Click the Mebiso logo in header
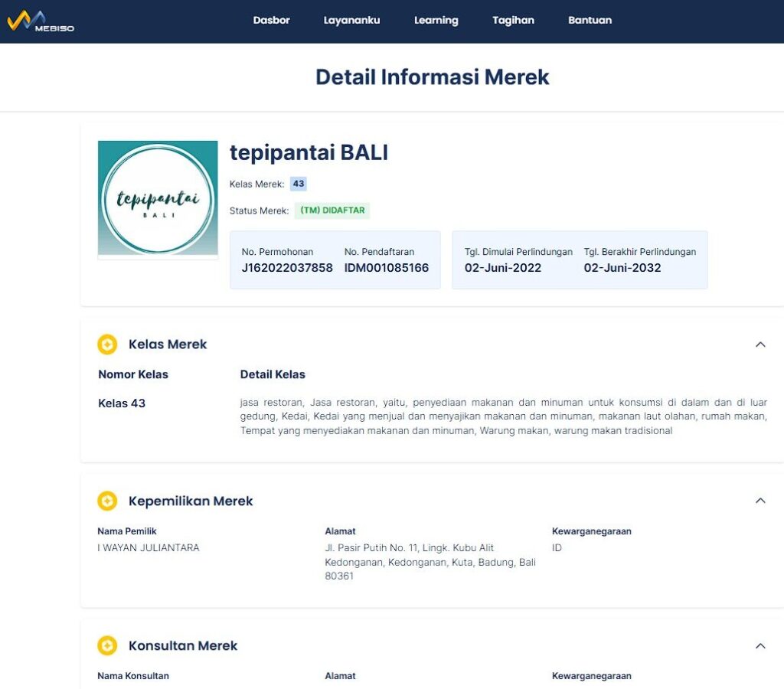The height and width of the screenshot is (689, 784). 40,21
